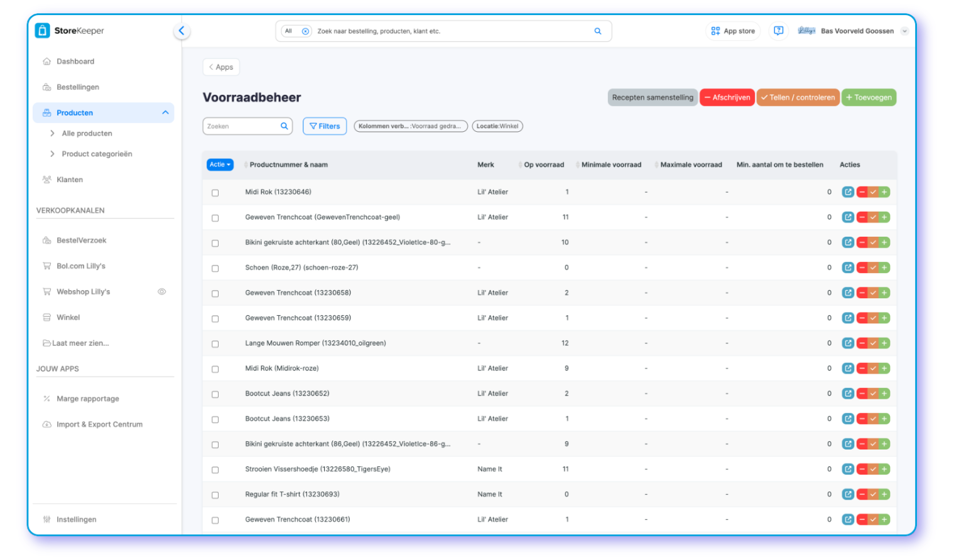Open Bol.com Lilly's channel
The height and width of the screenshot is (560, 954).
(81, 266)
